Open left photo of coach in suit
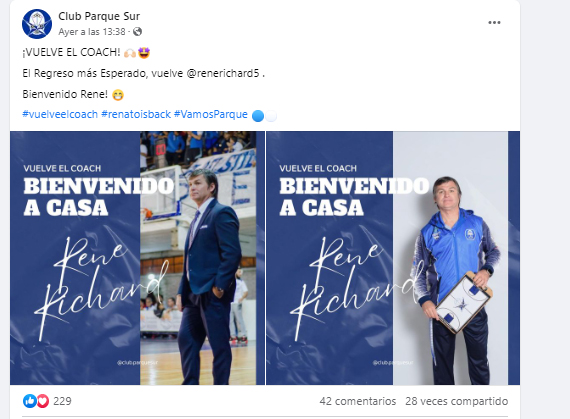The image size is (570, 419). (137, 258)
